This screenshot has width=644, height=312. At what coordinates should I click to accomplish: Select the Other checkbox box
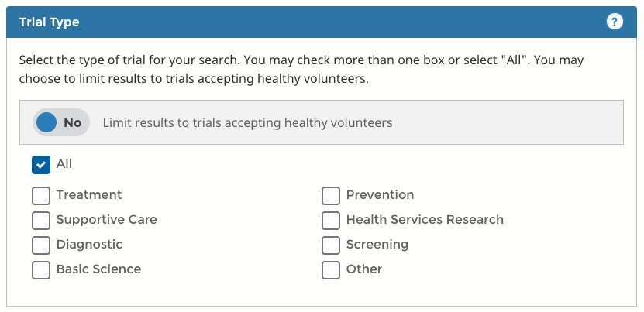coord(331,269)
